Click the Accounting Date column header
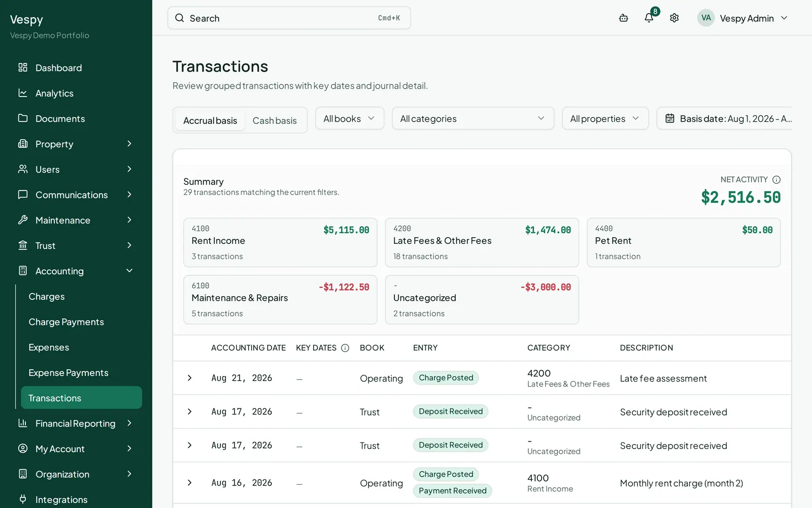 point(248,348)
